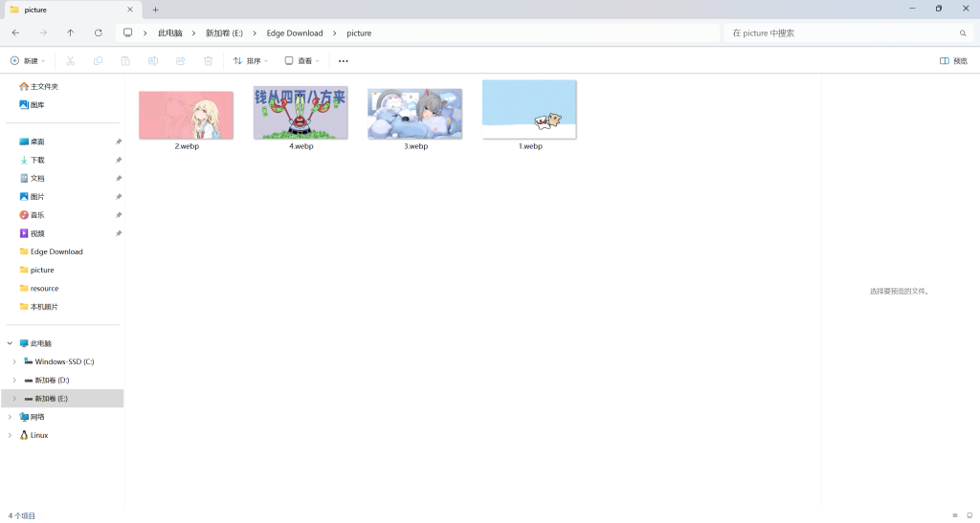This screenshot has width=980, height=523.
Task: Open 主文件夹 Home in sidebar
Action: [x=38, y=87]
